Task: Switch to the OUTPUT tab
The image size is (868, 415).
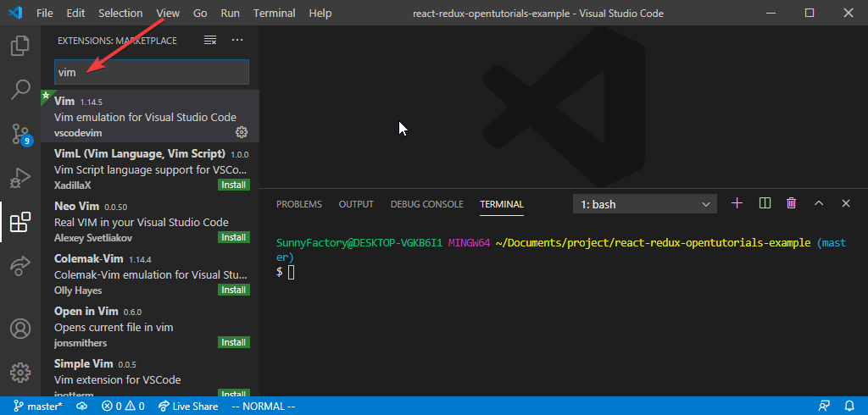Action: tap(356, 204)
